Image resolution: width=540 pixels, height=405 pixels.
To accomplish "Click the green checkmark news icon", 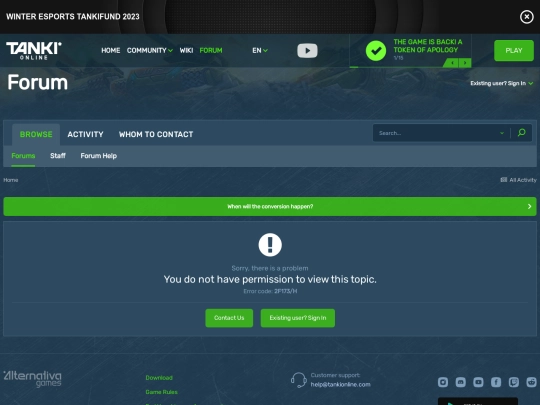I will tap(376, 51).
